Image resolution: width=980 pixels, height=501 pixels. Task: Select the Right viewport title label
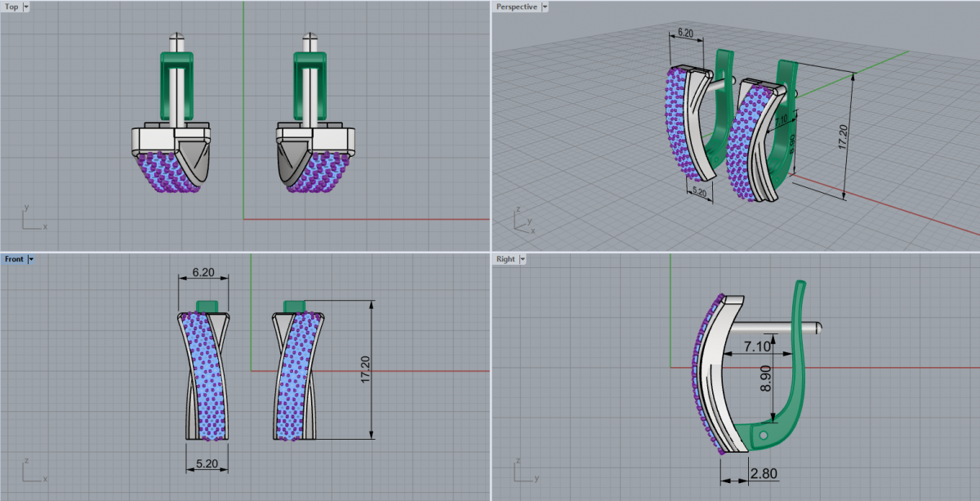[x=506, y=259]
